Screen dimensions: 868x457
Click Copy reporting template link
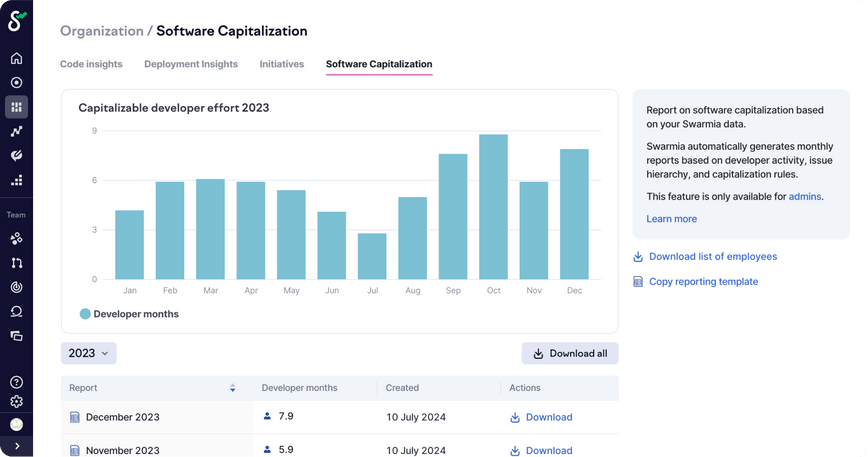(704, 282)
